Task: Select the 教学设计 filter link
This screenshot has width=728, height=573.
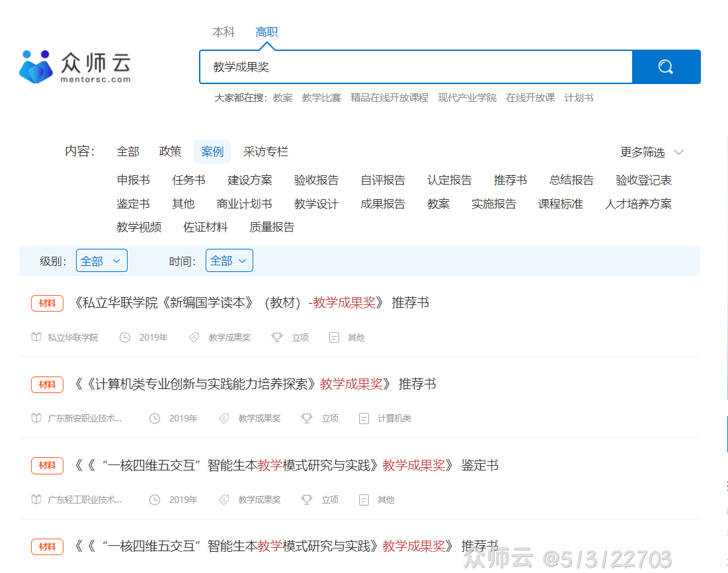Action: [316, 204]
